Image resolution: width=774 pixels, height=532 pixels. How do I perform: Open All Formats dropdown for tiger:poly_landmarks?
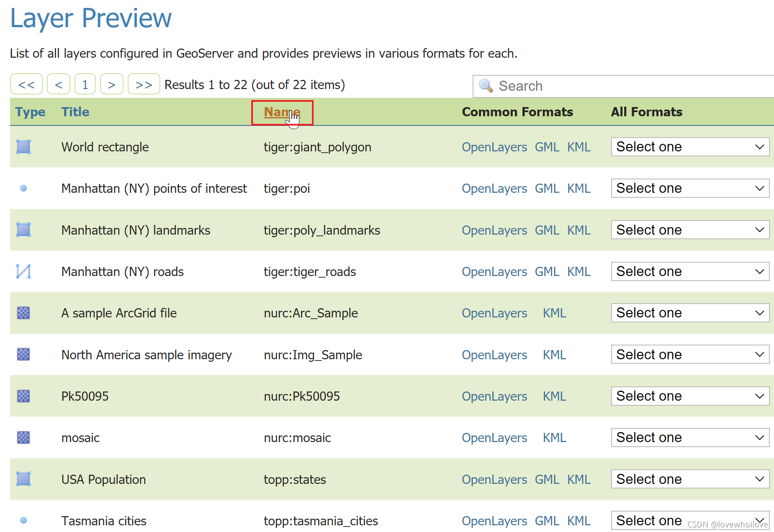coord(690,230)
